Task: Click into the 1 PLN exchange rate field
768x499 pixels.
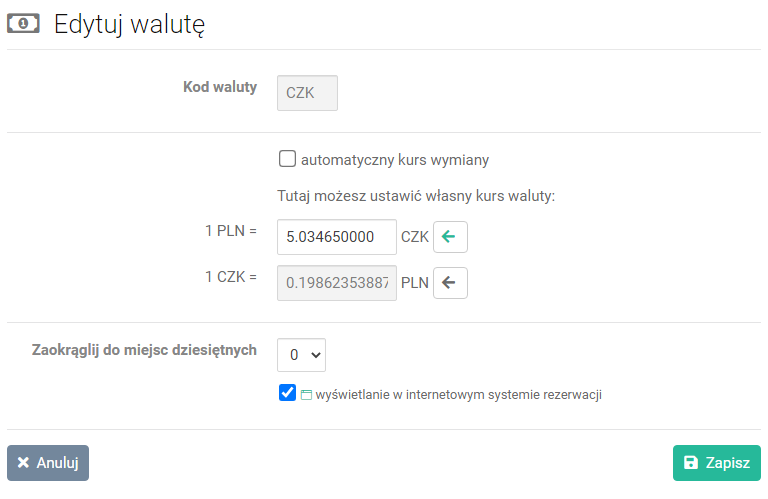Action: [x=336, y=237]
